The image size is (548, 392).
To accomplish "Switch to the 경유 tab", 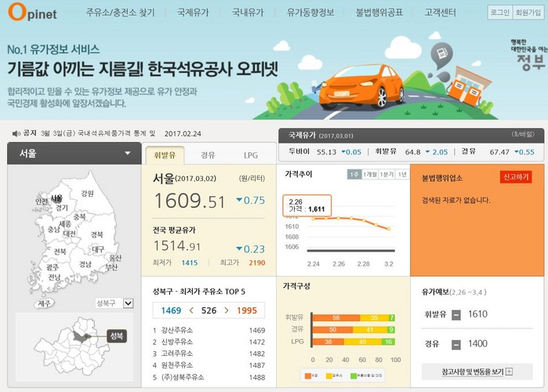I will click(208, 155).
